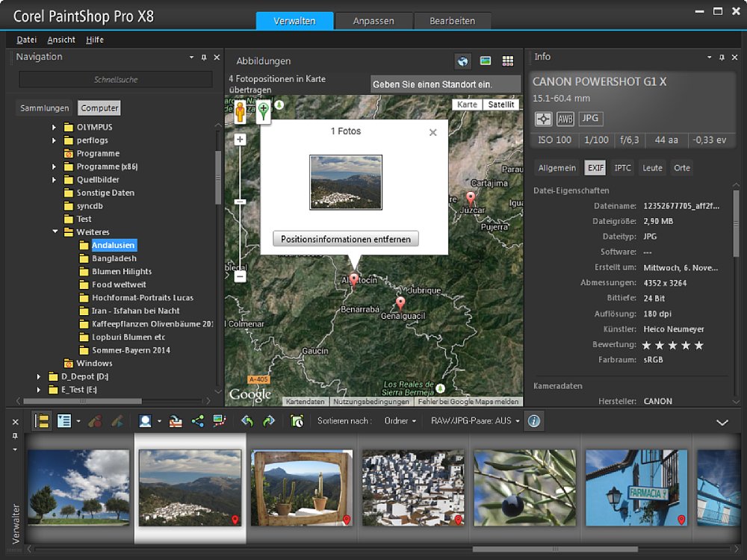Switch map to Satellit view

pyautogui.click(x=501, y=105)
